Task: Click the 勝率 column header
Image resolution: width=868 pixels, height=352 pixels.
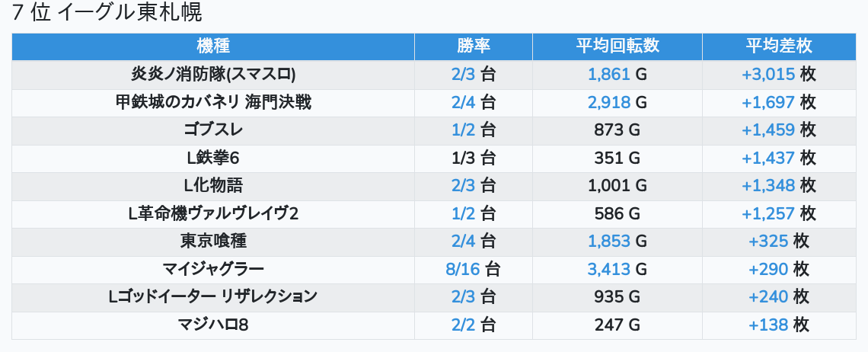Action: pos(473,46)
